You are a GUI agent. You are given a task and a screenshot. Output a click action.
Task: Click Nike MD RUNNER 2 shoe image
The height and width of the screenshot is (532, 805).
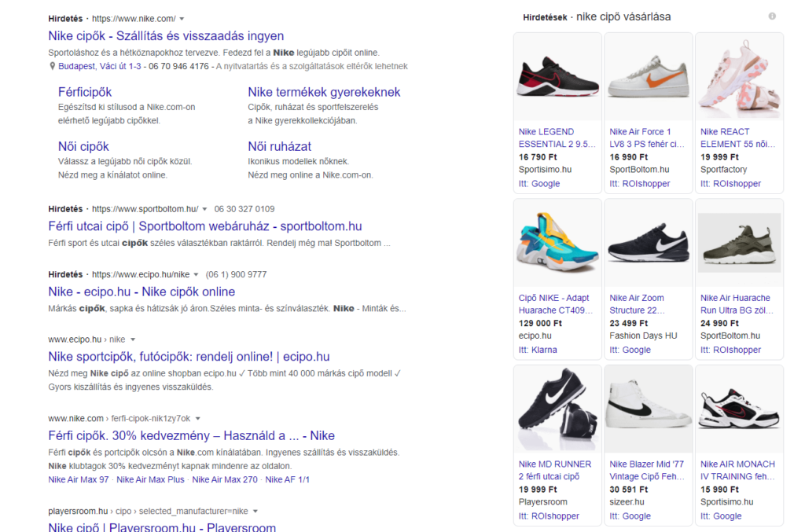click(x=557, y=409)
